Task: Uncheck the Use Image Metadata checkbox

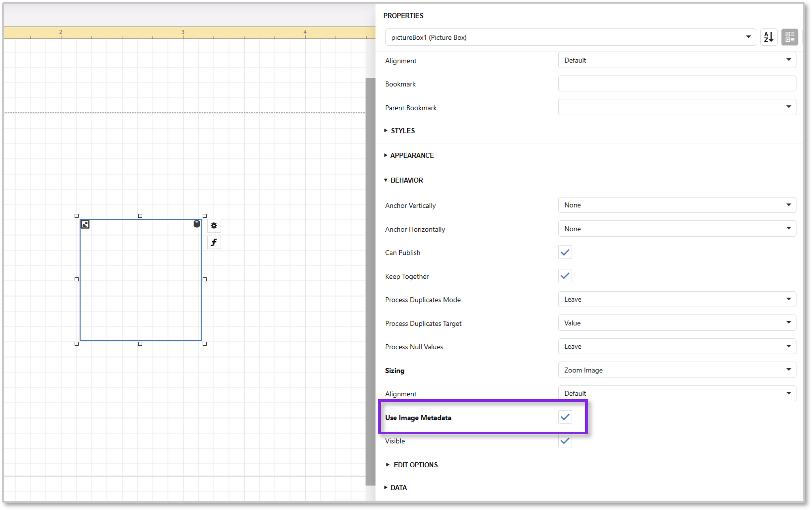Action: 565,417
